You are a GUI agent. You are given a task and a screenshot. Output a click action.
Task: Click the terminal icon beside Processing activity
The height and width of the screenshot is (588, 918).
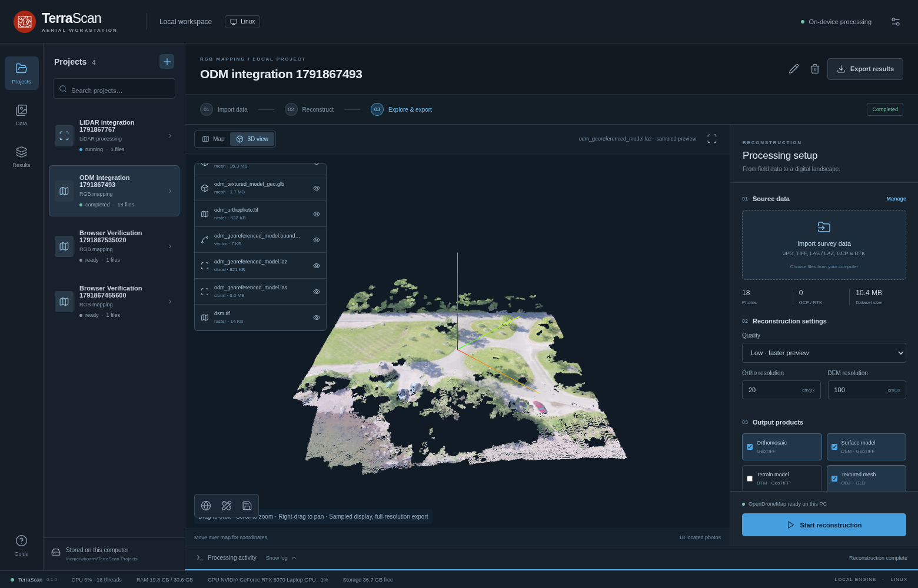pyautogui.click(x=199, y=557)
